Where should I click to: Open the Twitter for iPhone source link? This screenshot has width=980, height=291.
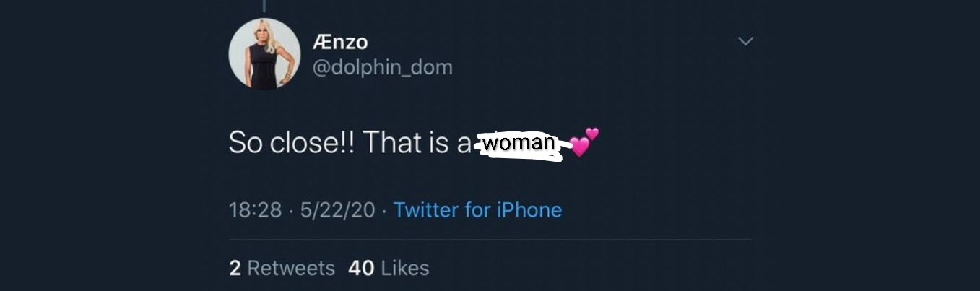[477, 210]
